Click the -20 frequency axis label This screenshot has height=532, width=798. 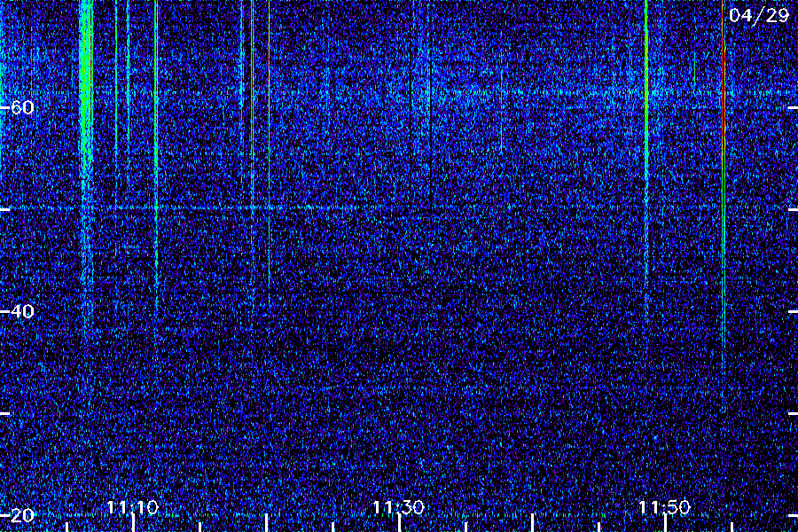click(18, 515)
